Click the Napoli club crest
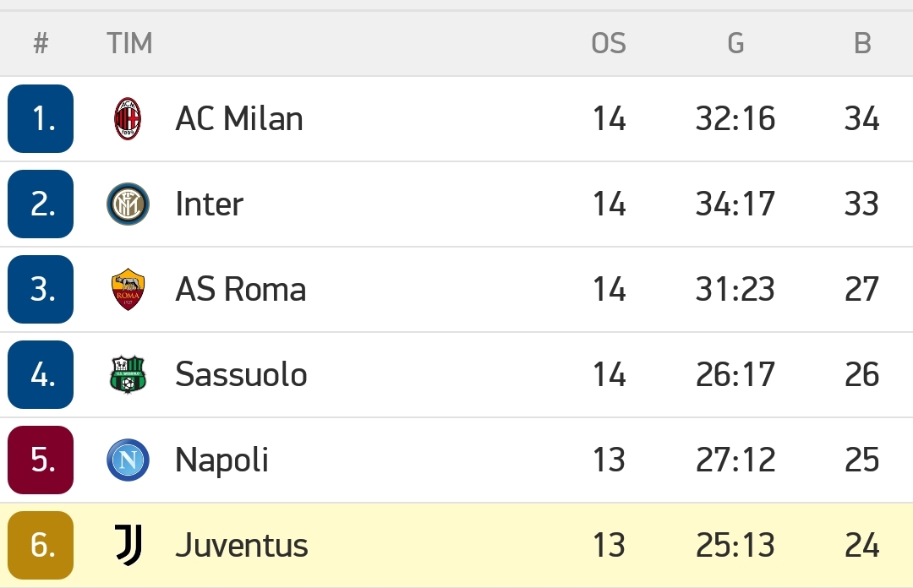Image resolution: width=913 pixels, height=588 pixels. [x=128, y=460]
